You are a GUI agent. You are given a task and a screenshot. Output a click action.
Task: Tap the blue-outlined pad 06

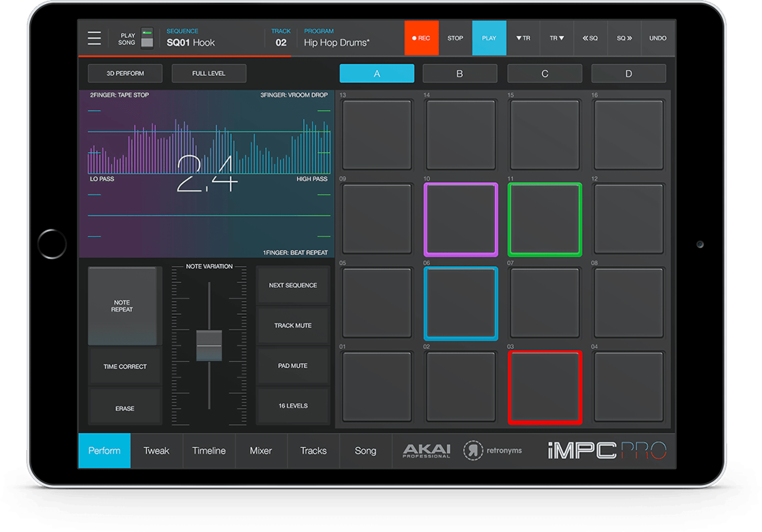[461, 303]
